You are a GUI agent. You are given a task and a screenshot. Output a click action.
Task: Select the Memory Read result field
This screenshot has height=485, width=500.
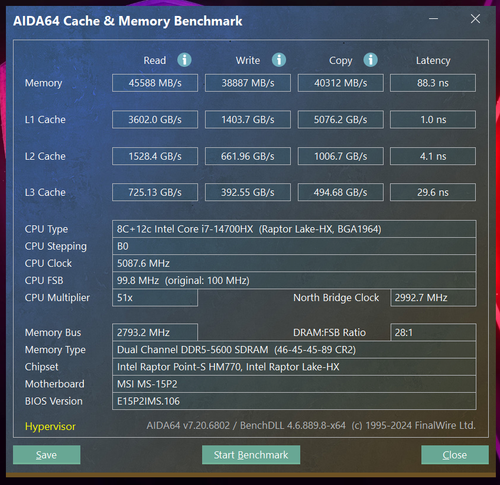point(155,83)
